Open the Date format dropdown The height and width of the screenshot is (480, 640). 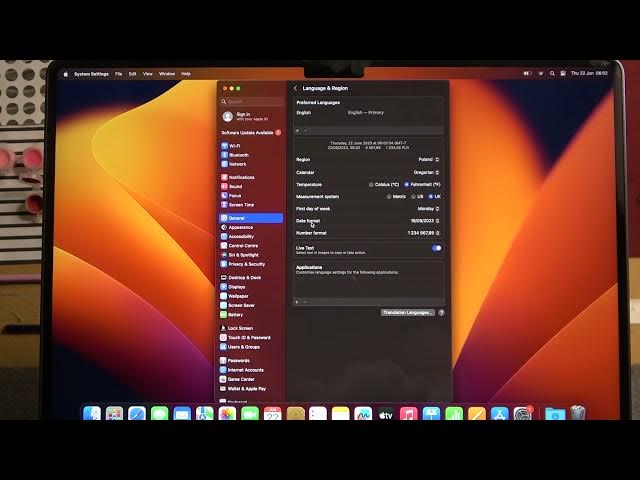tap(425, 221)
